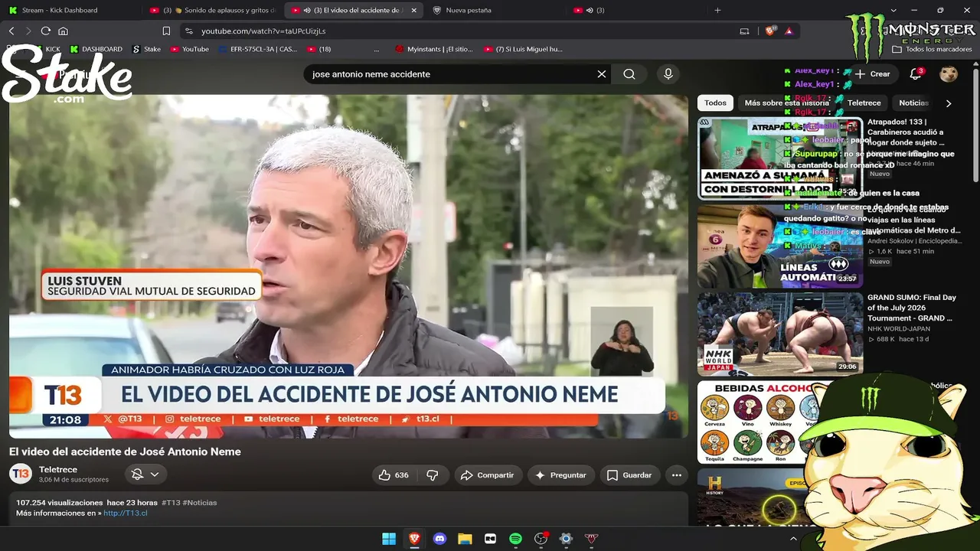The image size is (980, 551).
Task: Select the Todos filter chip
Action: [x=715, y=103]
